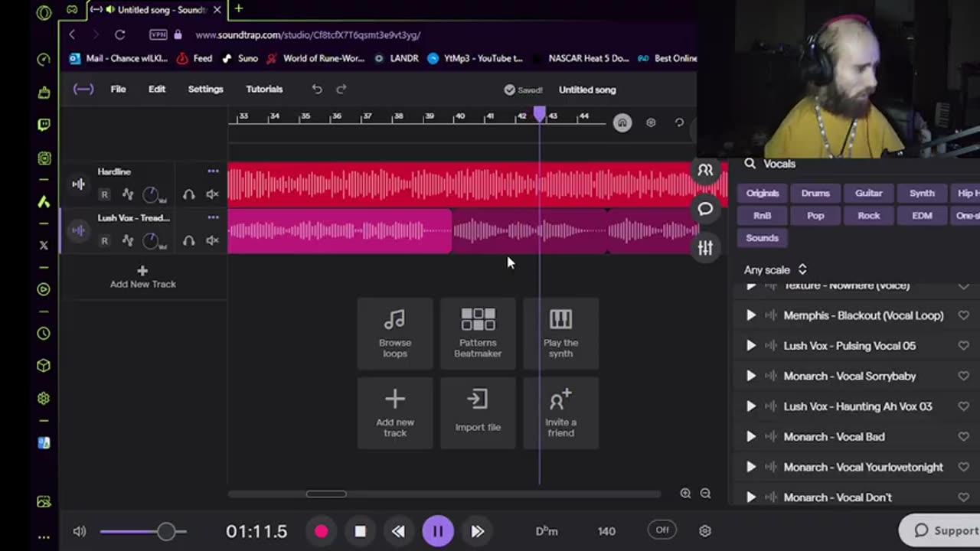Open Hardline track options with the three dots
Screen dimensions: 980x551
213,171
